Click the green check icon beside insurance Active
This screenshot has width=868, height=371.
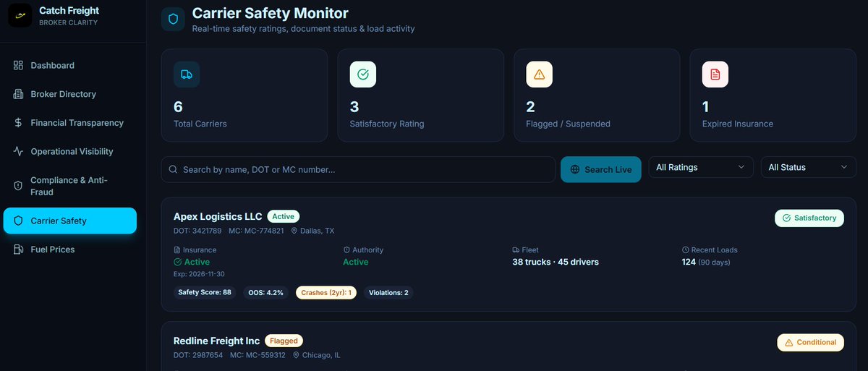click(x=178, y=262)
